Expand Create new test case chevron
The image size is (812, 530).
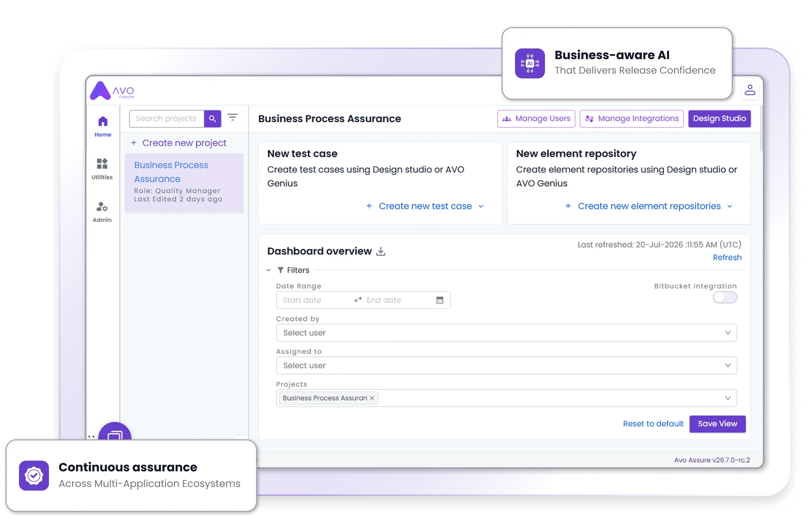[x=481, y=206]
